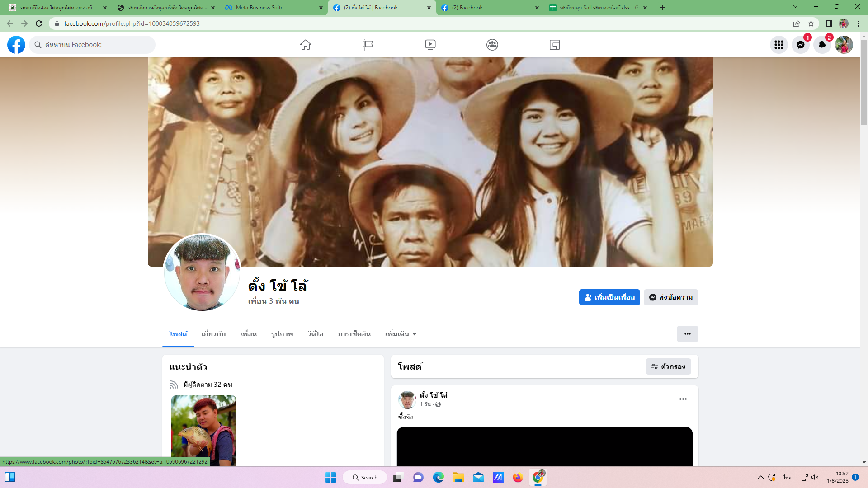The height and width of the screenshot is (488, 868).
Task: Open Facebook Home feed icon
Action: point(306,45)
